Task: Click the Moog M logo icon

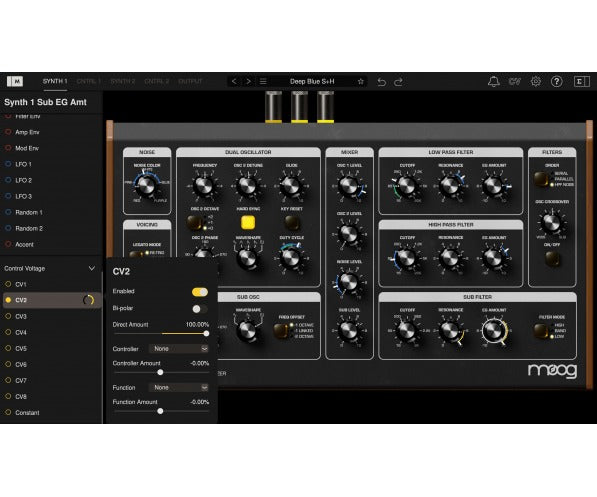Action: point(15,81)
